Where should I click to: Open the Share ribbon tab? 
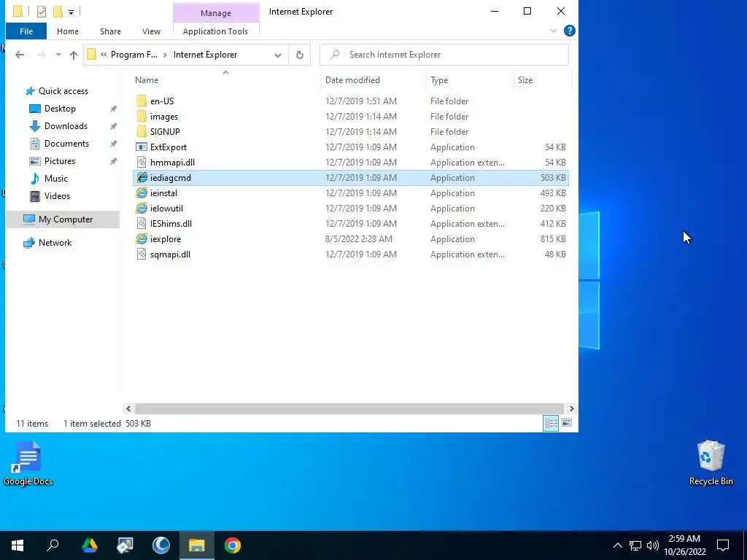[x=110, y=31]
